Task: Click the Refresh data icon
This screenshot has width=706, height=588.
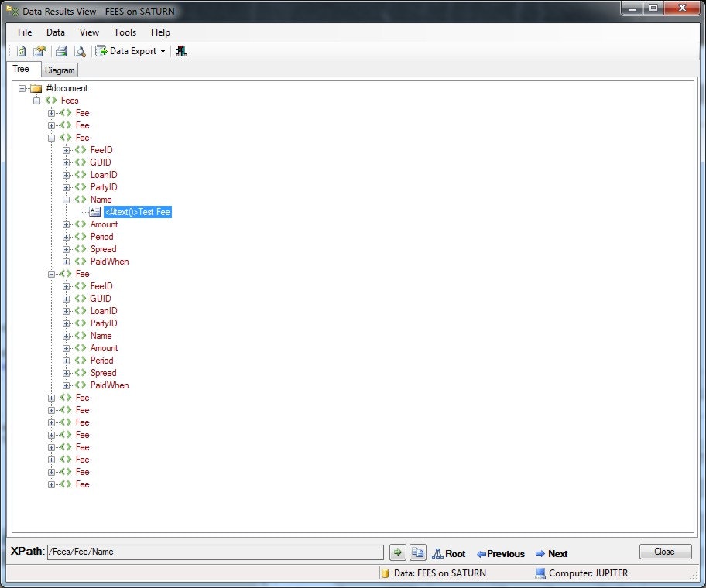Action: pyautogui.click(x=21, y=51)
